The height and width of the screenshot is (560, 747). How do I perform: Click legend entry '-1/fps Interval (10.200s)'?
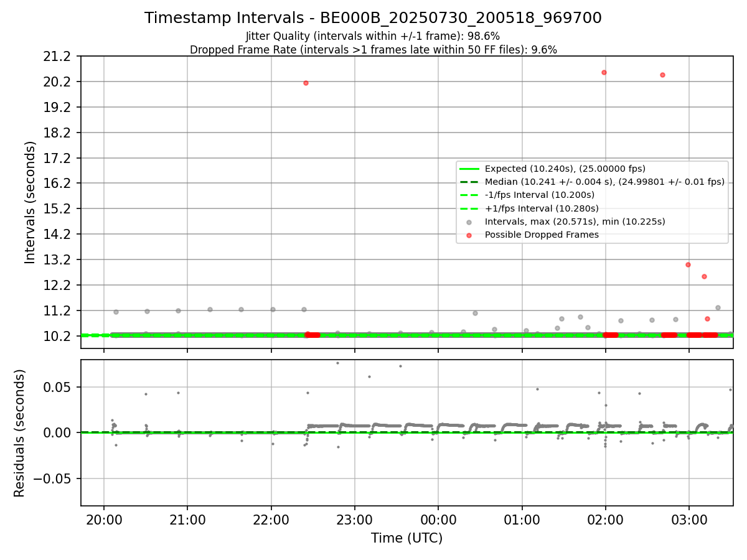[x=541, y=195]
